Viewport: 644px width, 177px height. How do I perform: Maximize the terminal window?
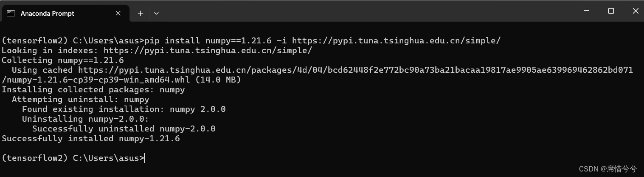[611, 11]
